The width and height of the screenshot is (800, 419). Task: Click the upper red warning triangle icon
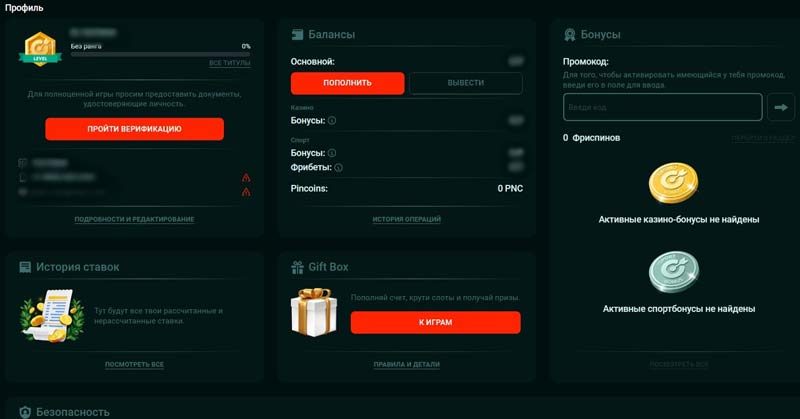click(x=246, y=179)
